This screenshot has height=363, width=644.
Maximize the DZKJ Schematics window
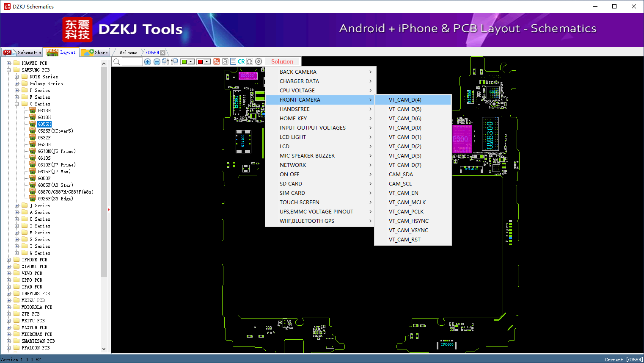[614, 6]
